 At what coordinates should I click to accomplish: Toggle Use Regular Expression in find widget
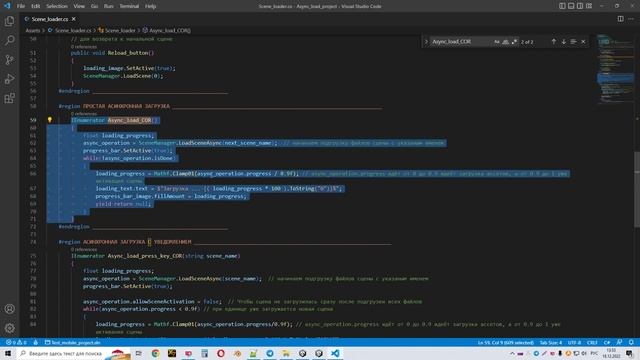point(514,42)
